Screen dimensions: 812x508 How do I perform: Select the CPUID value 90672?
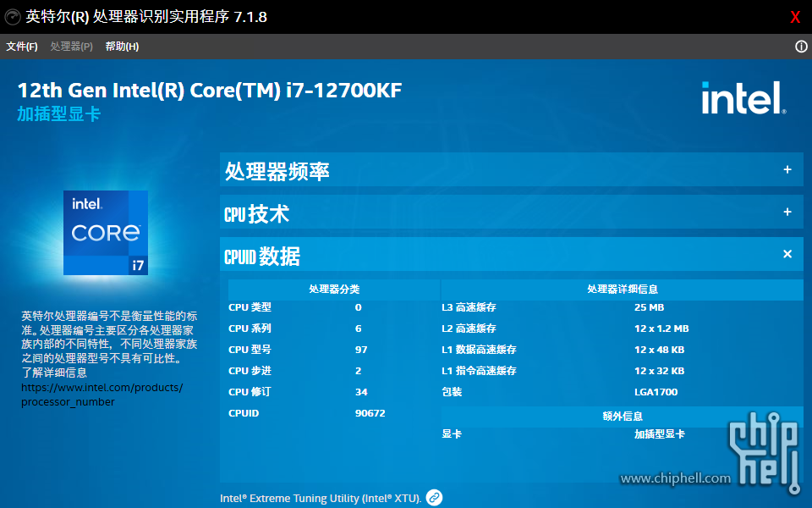pyautogui.click(x=370, y=413)
